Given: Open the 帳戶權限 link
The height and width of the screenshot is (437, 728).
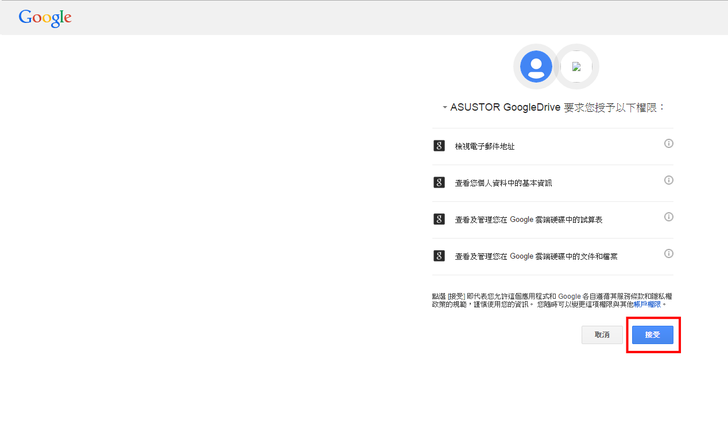Looking at the screenshot, I should (647, 305).
